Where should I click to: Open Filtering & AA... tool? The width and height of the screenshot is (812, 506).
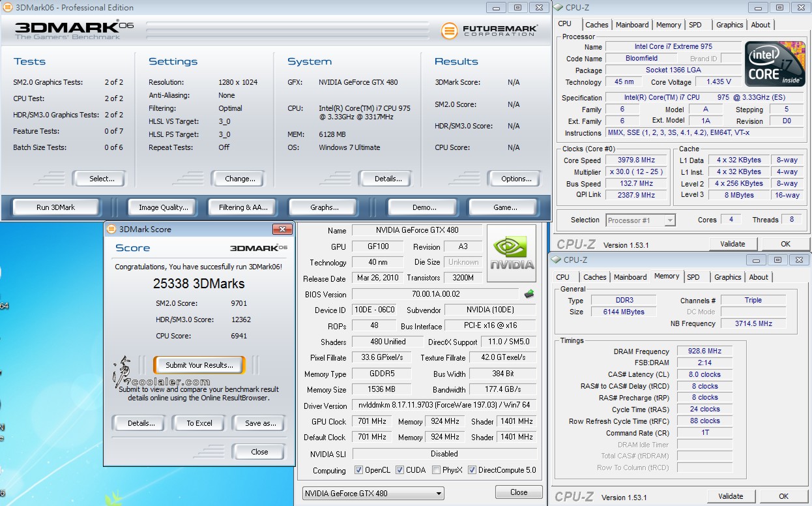(243, 207)
